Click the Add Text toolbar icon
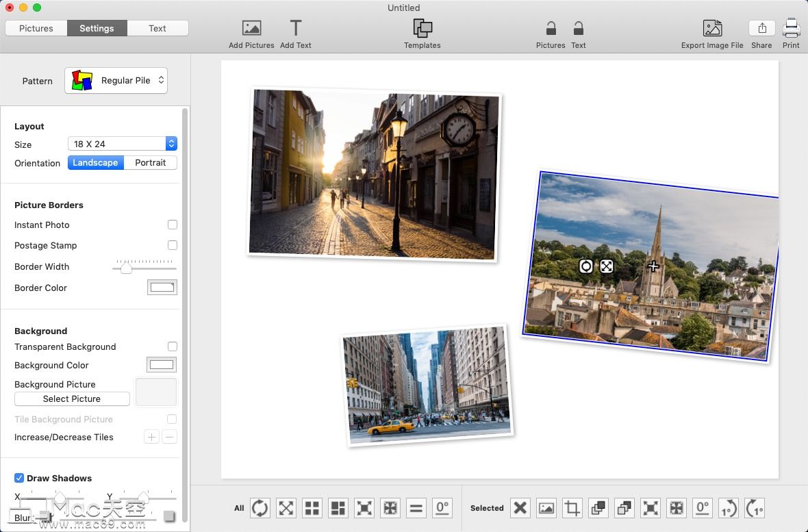Screen dimensions: 808x532 point(295,31)
